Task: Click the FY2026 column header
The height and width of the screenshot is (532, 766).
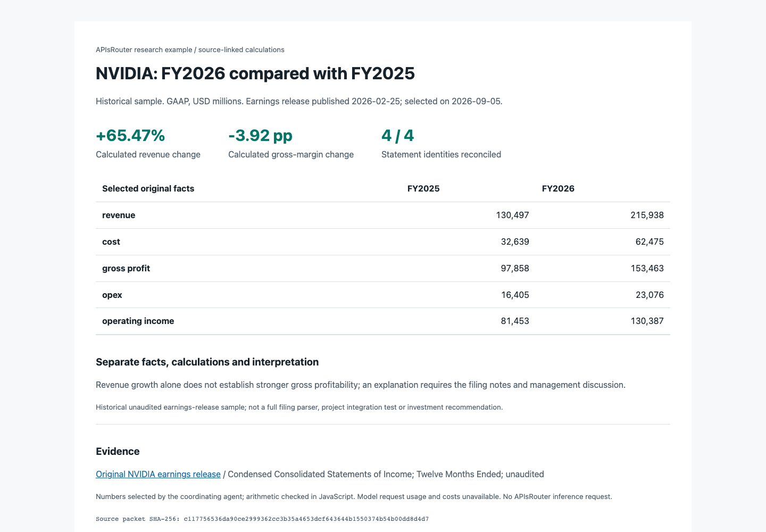Action: (558, 188)
